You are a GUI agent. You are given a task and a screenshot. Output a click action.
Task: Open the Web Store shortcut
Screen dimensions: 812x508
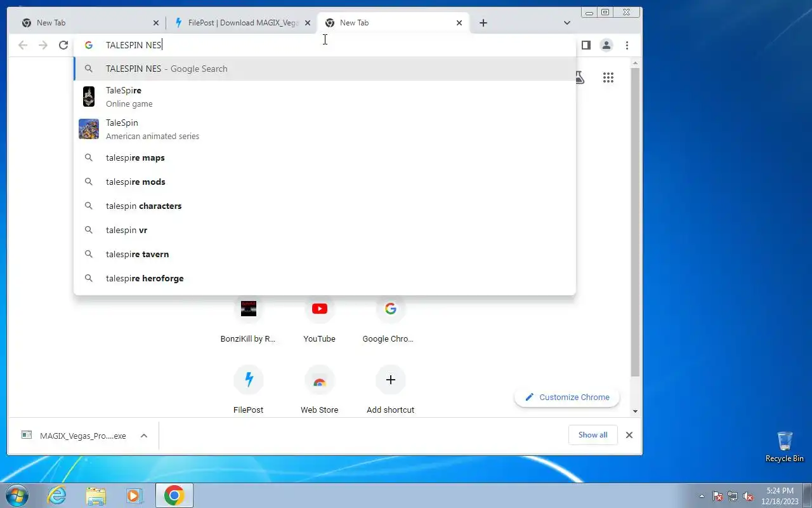[320, 389]
